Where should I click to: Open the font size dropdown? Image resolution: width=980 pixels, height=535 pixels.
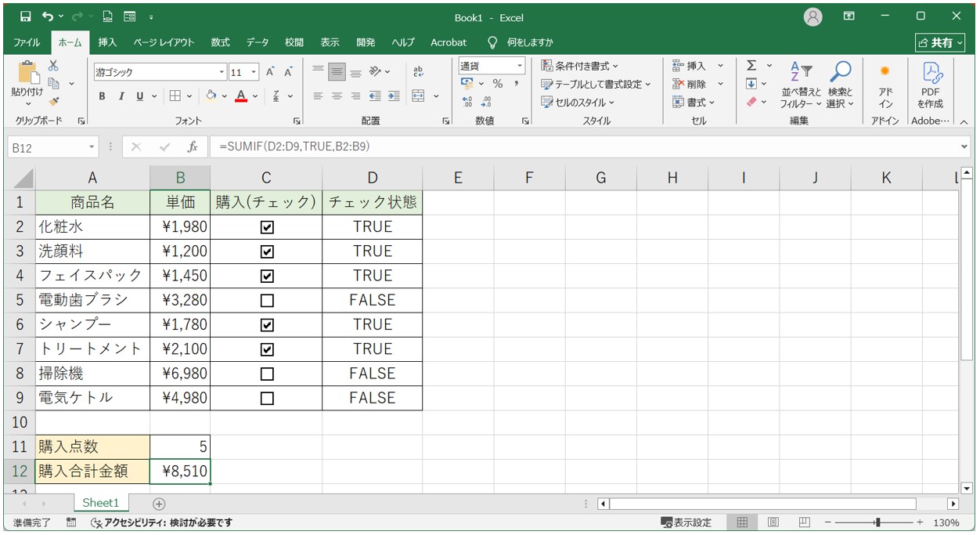pyautogui.click(x=254, y=72)
